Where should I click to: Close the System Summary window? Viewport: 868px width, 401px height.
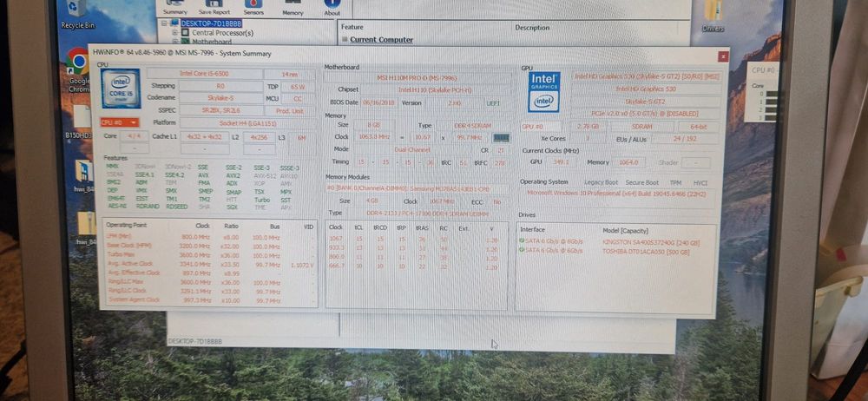coord(723,56)
